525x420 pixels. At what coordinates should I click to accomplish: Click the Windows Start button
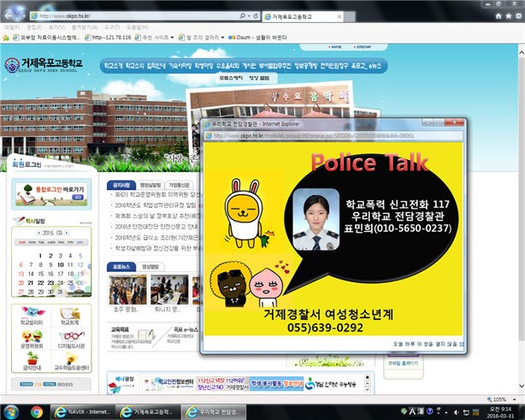10,411
